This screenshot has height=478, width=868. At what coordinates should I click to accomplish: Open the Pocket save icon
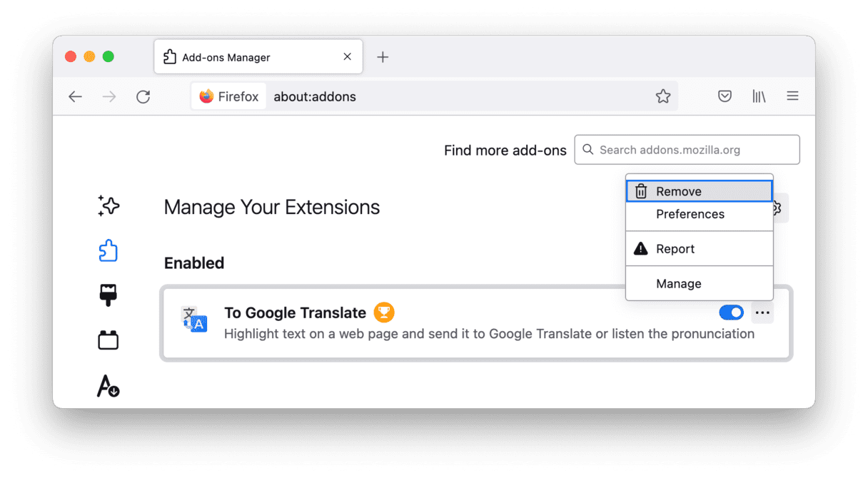pyautogui.click(x=725, y=96)
